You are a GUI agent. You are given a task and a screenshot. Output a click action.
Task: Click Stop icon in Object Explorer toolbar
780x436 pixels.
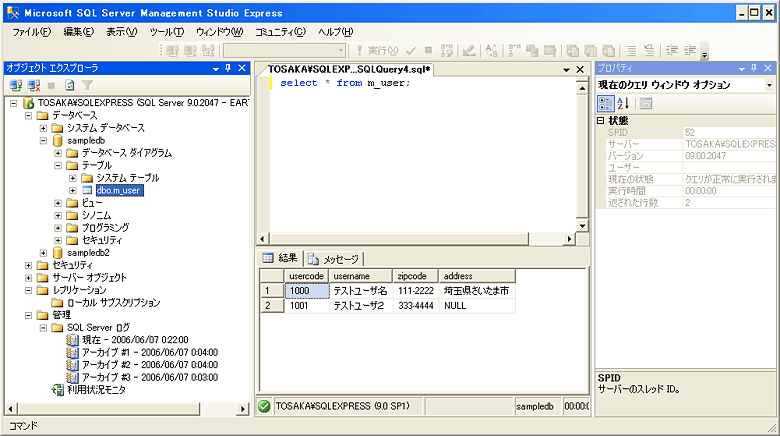(x=51, y=86)
